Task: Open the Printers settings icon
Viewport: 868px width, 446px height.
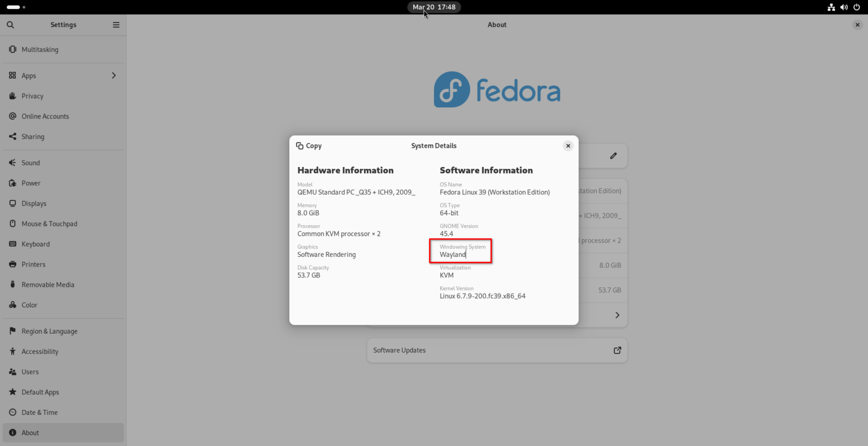Action: point(12,264)
